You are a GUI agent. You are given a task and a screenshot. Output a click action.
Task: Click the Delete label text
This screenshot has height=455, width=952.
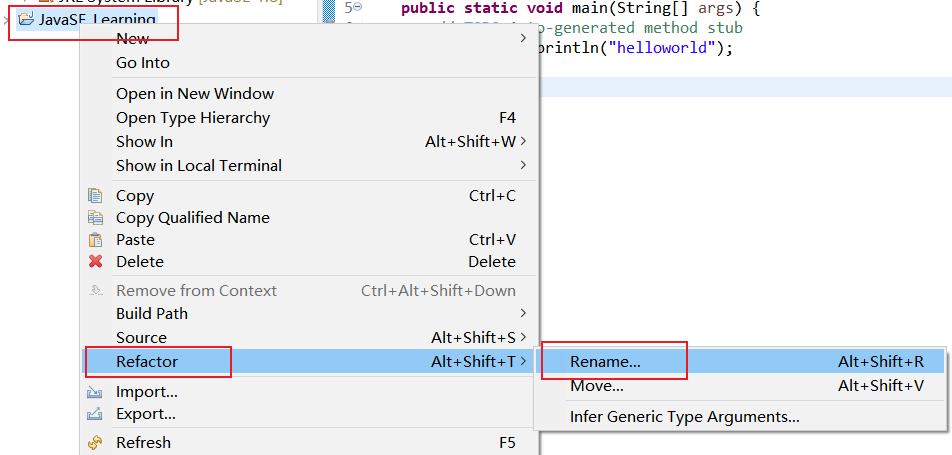(x=140, y=262)
